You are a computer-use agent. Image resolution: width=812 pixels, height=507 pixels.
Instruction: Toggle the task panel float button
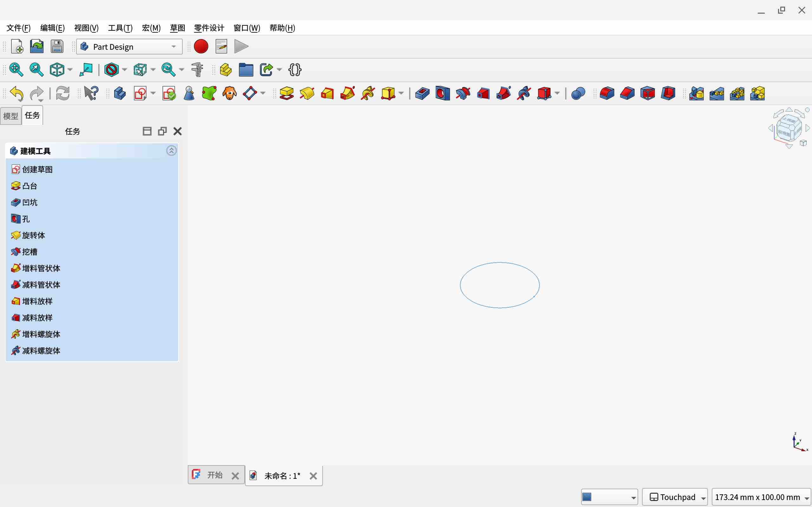pos(162,131)
